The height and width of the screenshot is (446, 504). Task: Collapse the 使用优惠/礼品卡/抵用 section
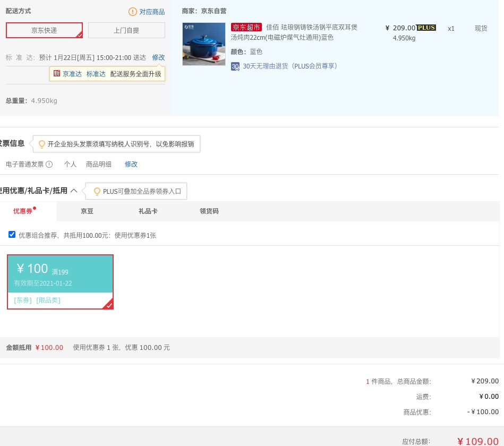pos(74,191)
